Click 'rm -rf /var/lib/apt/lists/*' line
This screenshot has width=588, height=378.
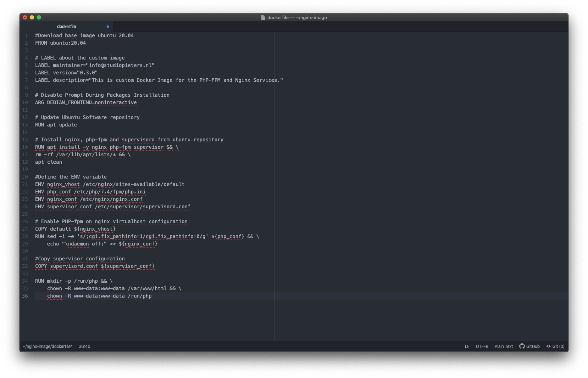point(83,154)
